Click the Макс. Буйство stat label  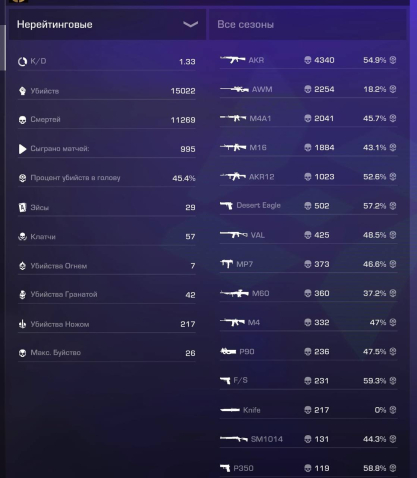click(x=56, y=353)
